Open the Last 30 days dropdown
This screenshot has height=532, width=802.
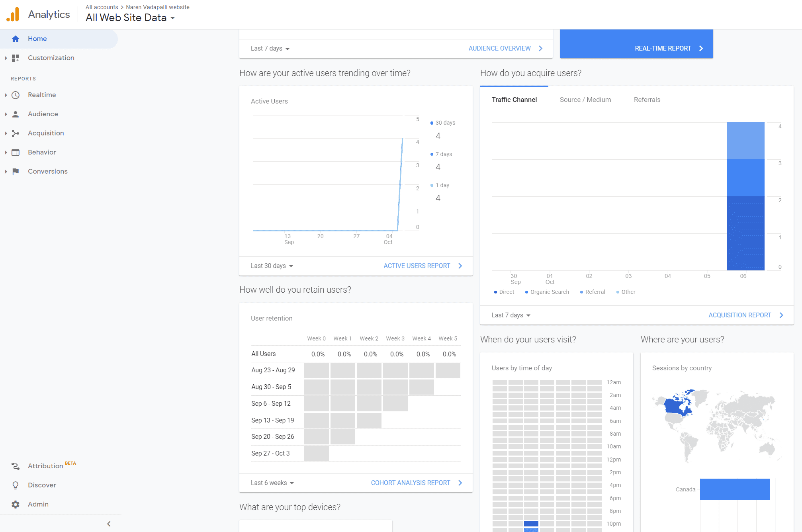coord(272,266)
